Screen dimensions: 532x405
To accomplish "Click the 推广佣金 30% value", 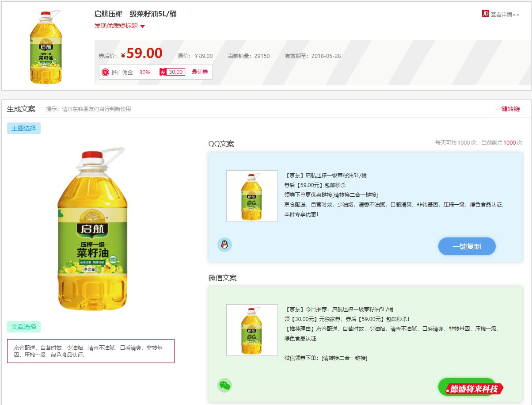I will pyautogui.click(x=145, y=72).
